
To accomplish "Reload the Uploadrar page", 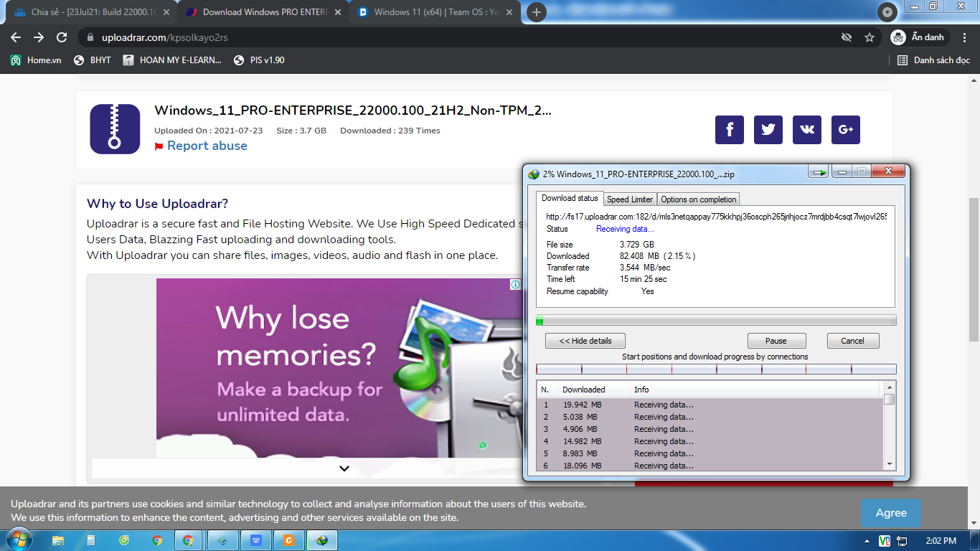I will point(62,37).
